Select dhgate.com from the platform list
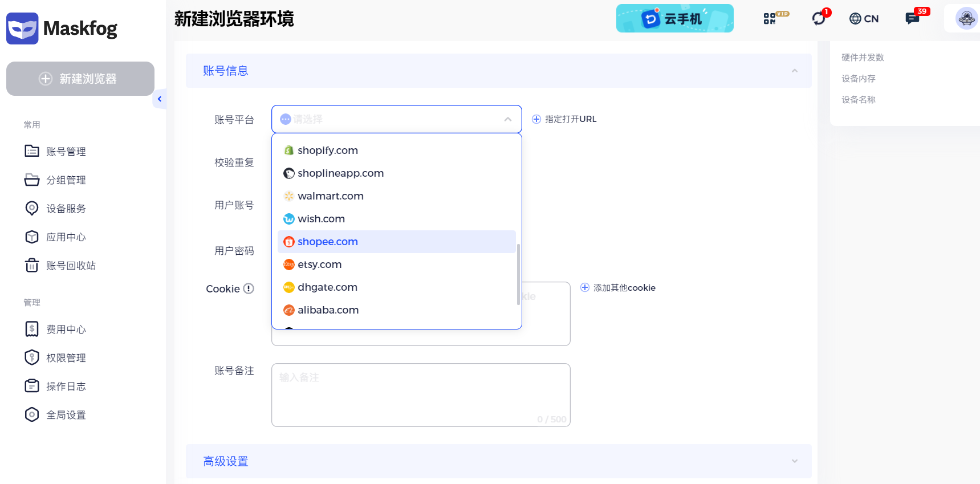The height and width of the screenshot is (484, 980). coord(397,287)
